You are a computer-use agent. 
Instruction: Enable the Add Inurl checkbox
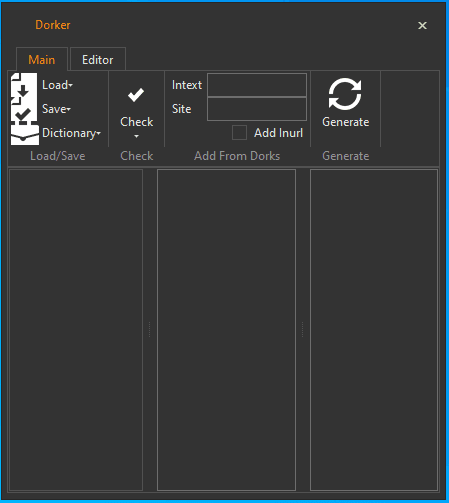239,133
